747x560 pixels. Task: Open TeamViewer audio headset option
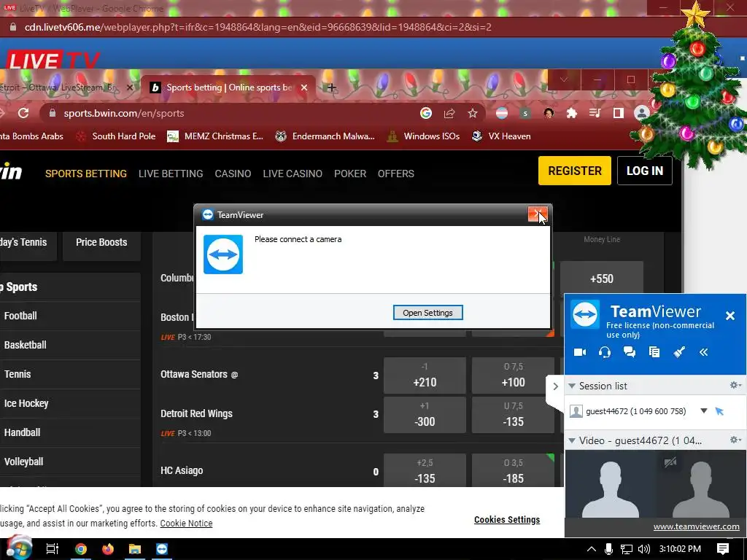coord(605,352)
